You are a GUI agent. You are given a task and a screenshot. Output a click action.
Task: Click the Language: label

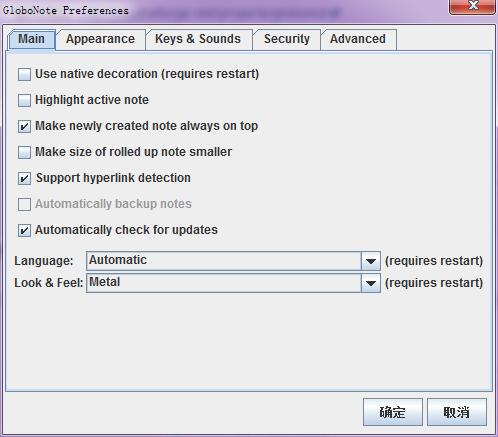tap(44, 261)
